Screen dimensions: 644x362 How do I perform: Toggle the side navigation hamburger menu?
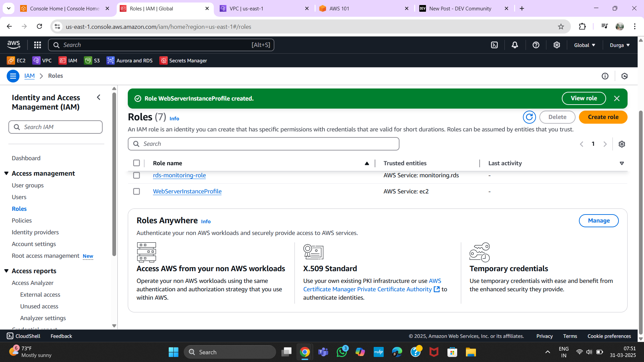pyautogui.click(x=13, y=76)
